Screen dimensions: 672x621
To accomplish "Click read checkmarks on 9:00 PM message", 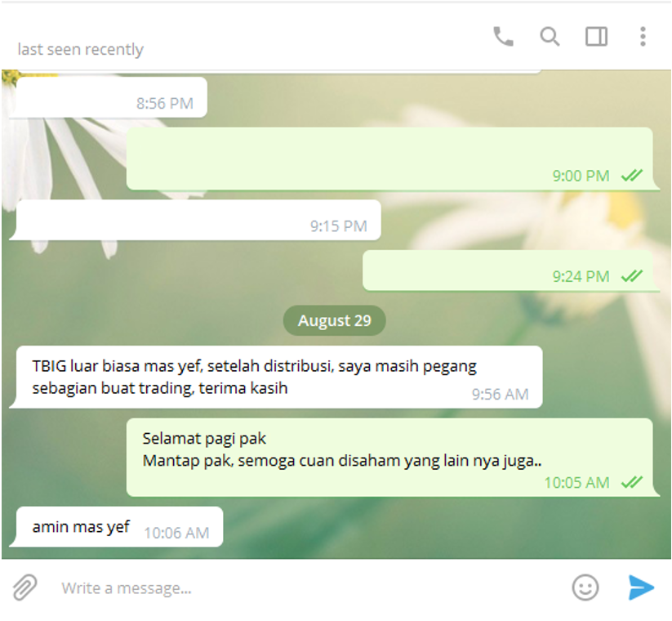I will click(632, 176).
